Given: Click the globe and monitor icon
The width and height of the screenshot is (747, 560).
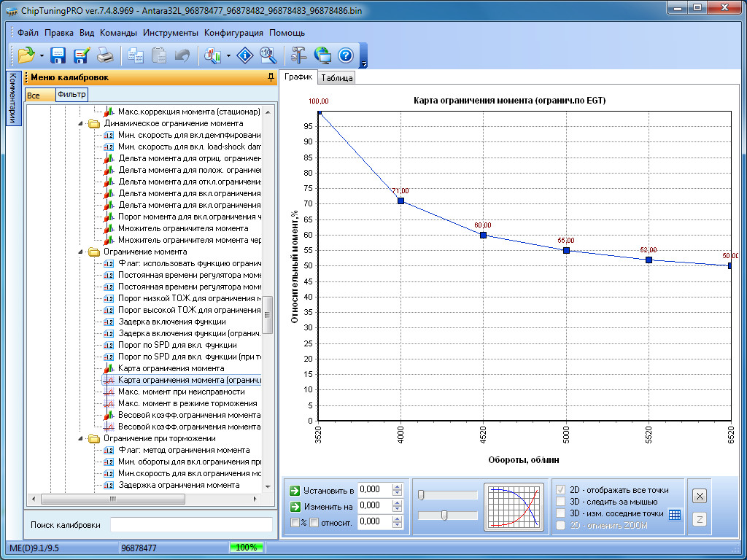Looking at the screenshot, I should 322,55.
